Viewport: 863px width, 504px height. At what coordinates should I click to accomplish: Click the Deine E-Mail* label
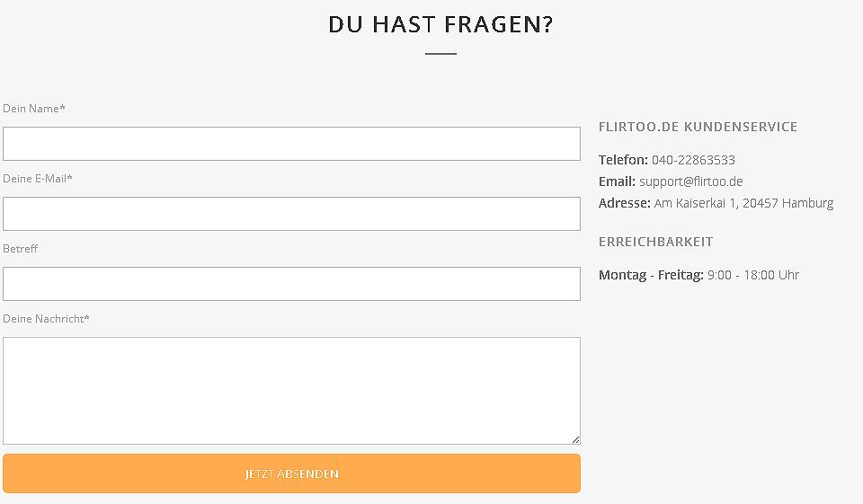pyautogui.click(x=38, y=179)
